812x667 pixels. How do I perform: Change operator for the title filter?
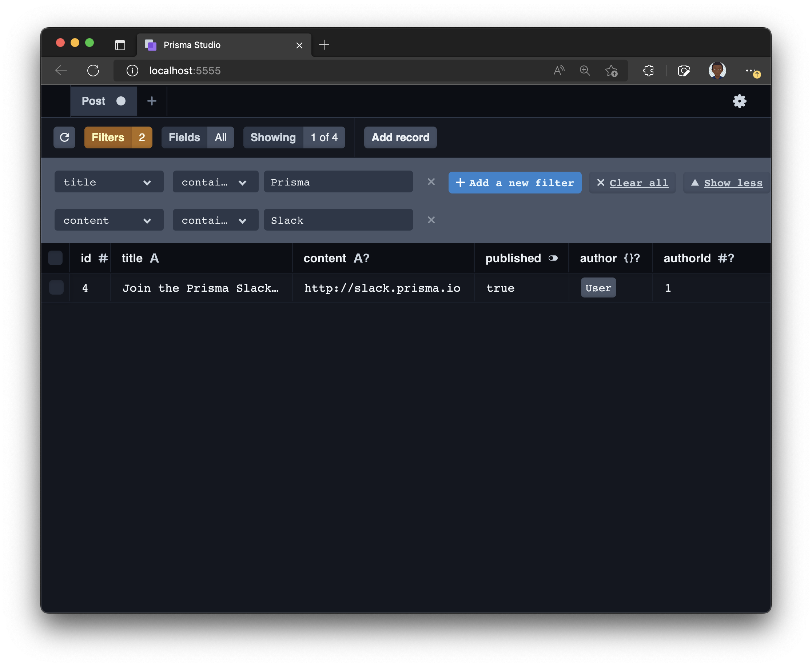point(216,182)
